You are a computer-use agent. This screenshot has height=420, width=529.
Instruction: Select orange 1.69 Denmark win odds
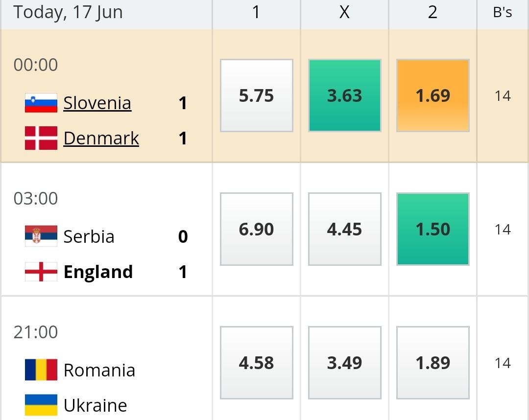433,95
